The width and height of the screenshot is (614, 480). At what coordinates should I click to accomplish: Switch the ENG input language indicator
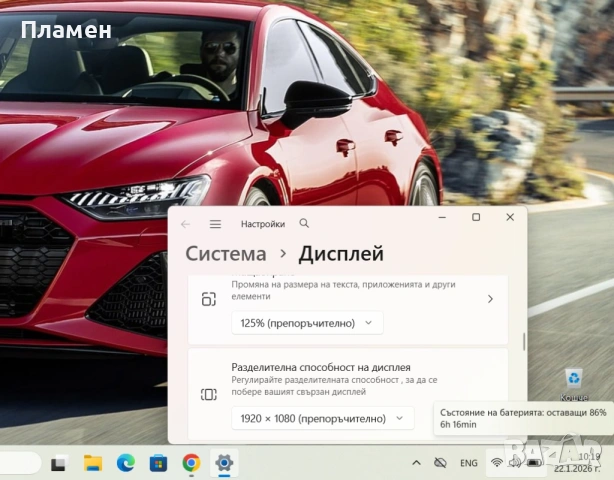(x=469, y=463)
